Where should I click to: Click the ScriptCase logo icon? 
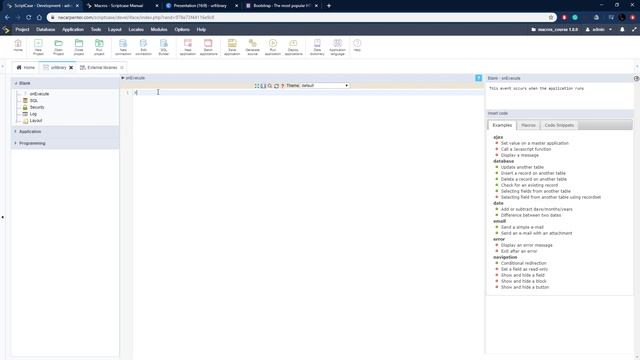tap(6, 30)
